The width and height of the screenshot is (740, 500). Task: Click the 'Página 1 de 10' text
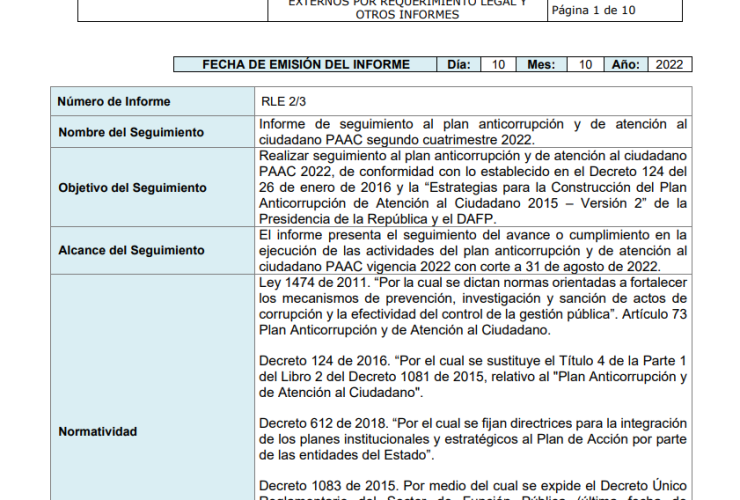pyautogui.click(x=593, y=10)
